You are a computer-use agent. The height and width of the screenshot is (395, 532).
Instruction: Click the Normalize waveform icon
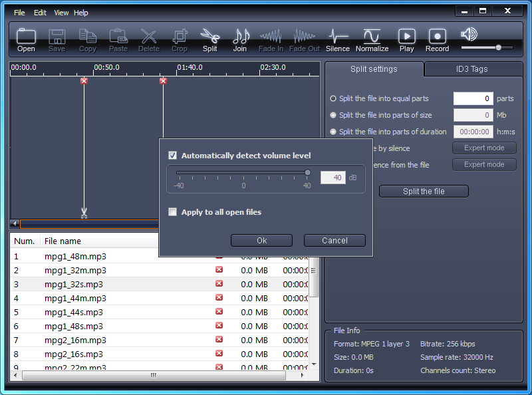click(372, 37)
